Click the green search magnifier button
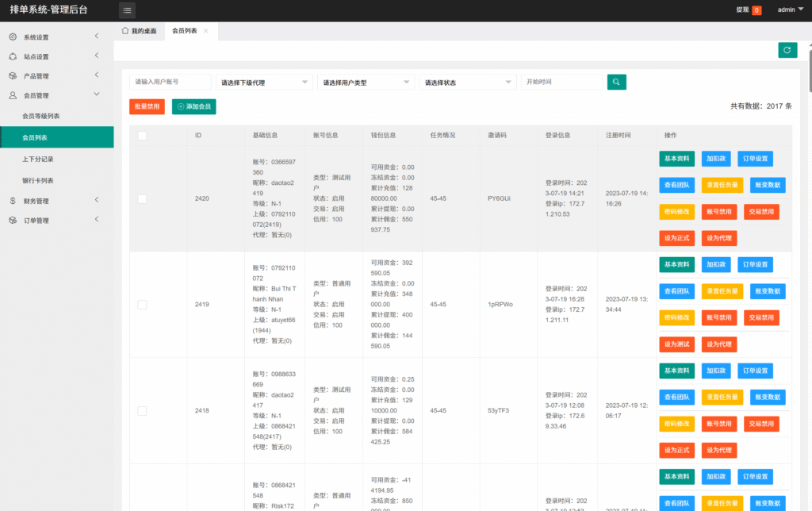This screenshot has height=511, width=812. tap(617, 82)
